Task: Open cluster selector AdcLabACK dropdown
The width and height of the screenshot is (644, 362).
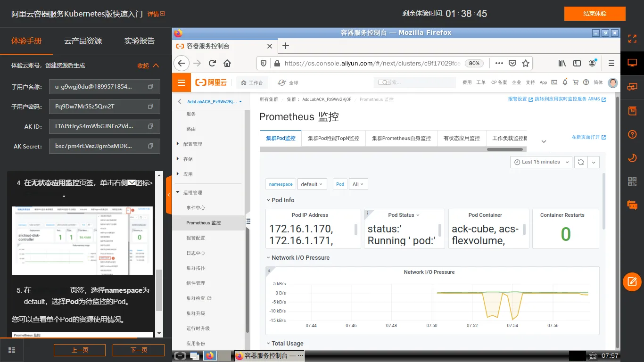Action: (215, 101)
